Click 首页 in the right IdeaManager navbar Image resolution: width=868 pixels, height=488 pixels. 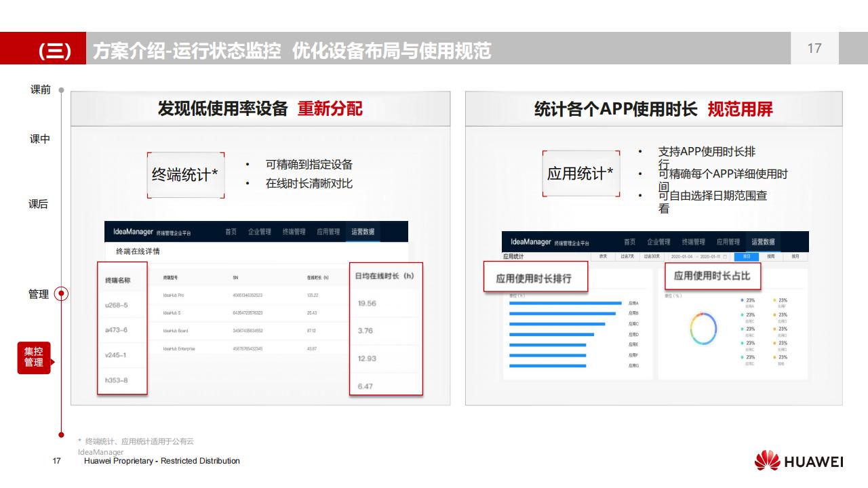click(630, 242)
